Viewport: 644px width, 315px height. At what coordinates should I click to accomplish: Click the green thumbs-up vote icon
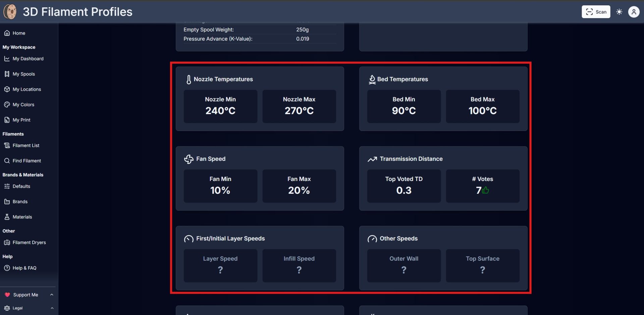(x=485, y=190)
